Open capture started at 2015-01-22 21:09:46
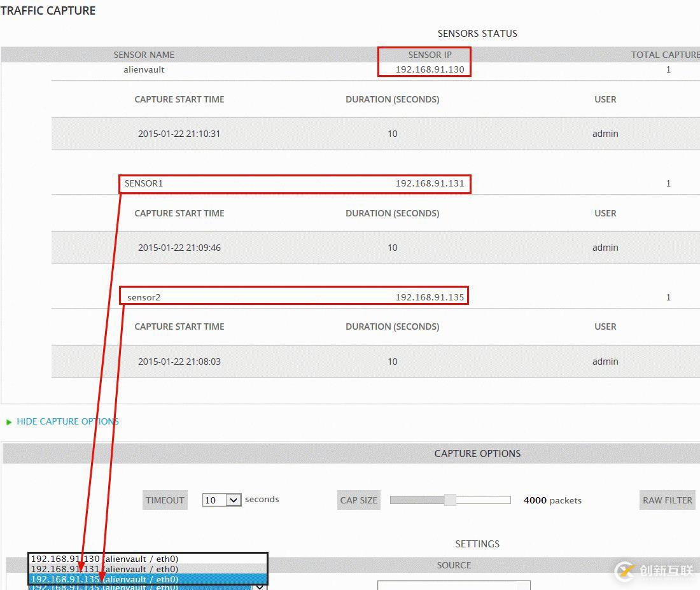This screenshot has height=590, width=700. click(179, 248)
